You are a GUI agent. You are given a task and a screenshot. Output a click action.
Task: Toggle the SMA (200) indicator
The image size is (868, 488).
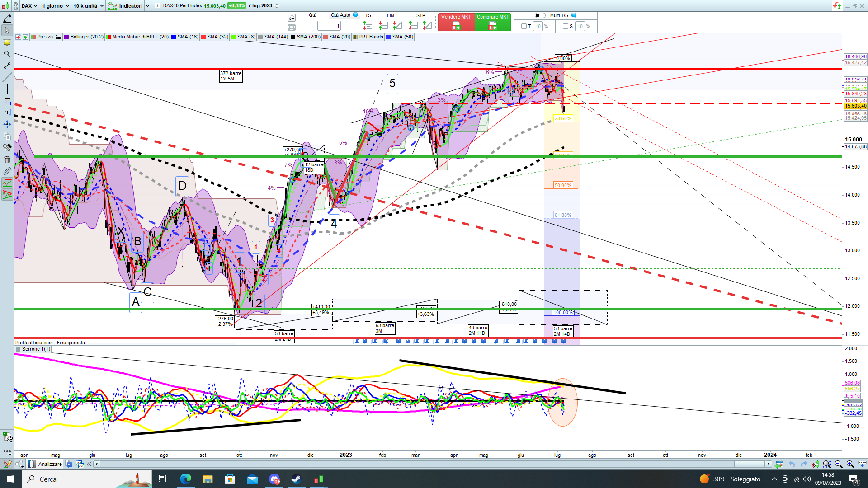click(306, 37)
